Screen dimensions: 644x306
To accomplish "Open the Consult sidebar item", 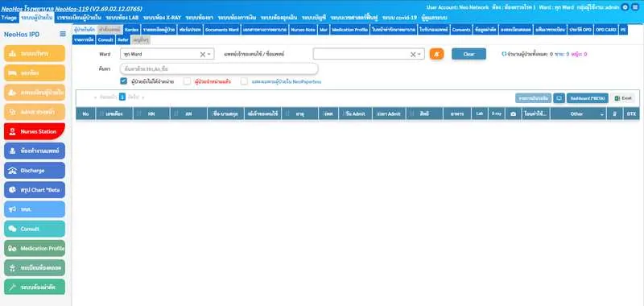I will pyautogui.click(x=35, y=229).
